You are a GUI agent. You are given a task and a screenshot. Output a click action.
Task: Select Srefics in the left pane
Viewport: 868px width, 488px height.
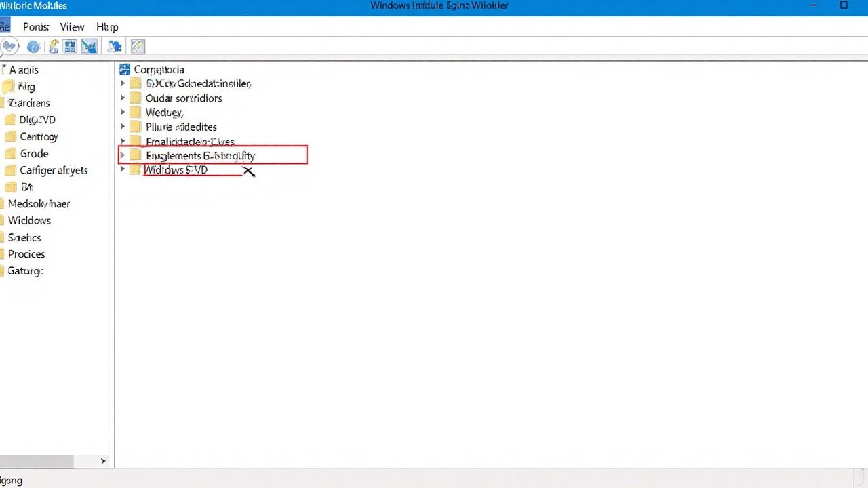pos(24,237)
